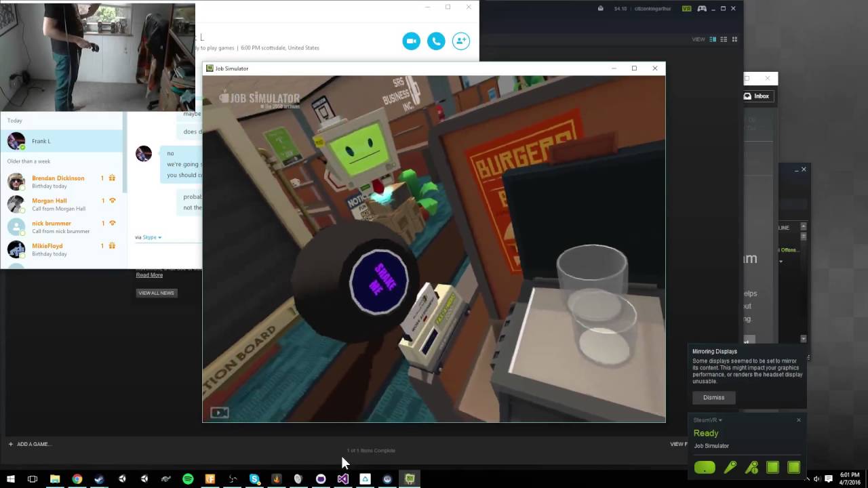Switch Steam library to grid view

734,39
